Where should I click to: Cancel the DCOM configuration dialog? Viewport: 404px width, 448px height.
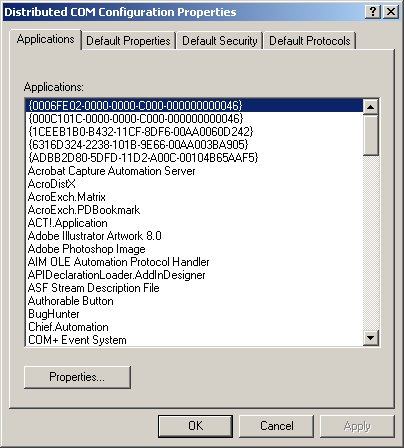[x=277, y=426]
